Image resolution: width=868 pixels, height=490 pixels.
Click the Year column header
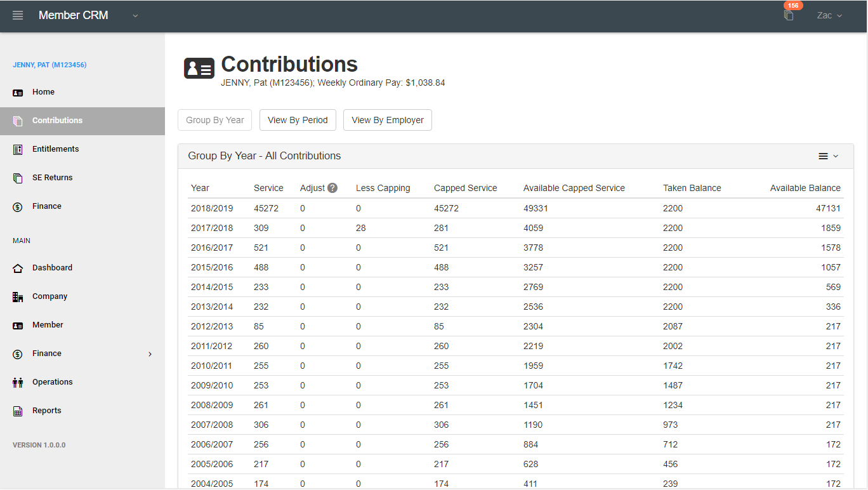point(200,188)
